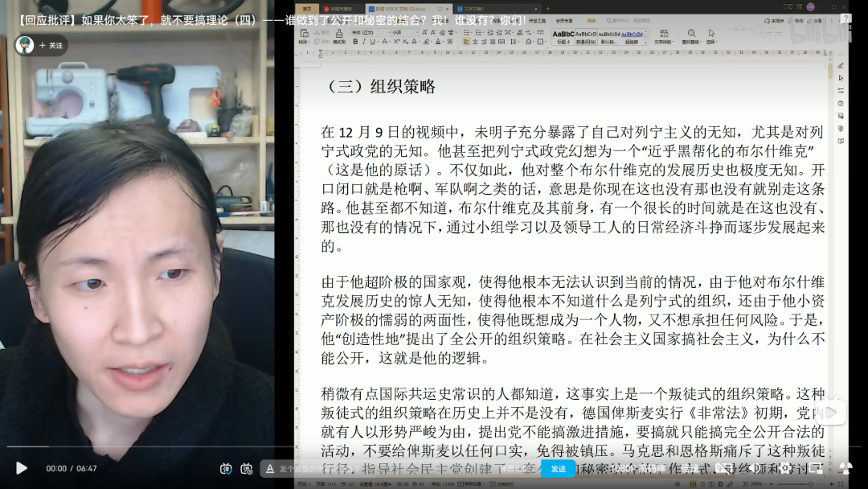Open the uploader's avatar
Screen dimensions: 868x489
[x=24, y=45]
